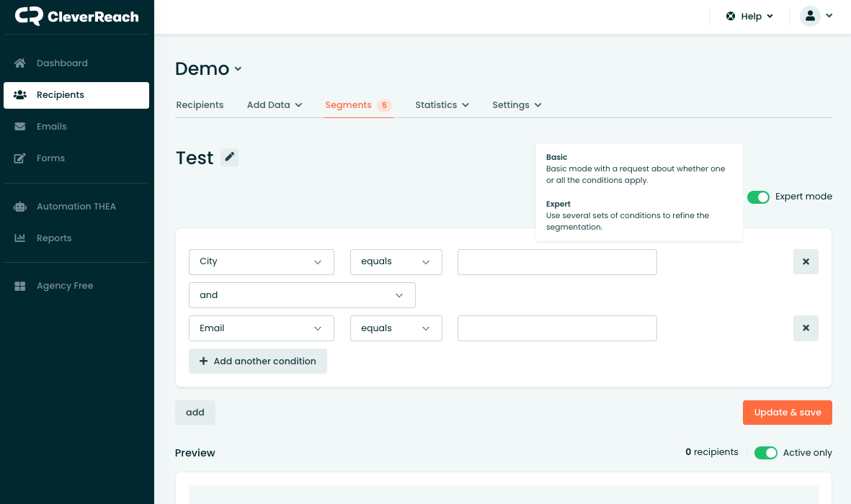Open the City field dropdown

pyautogui.click(x=261, y=262)
